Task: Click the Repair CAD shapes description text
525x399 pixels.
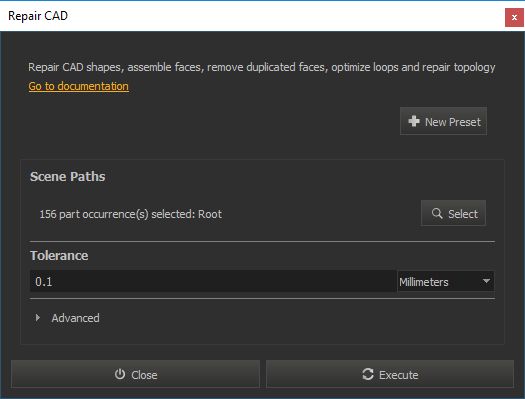Action: click(262, 67)
